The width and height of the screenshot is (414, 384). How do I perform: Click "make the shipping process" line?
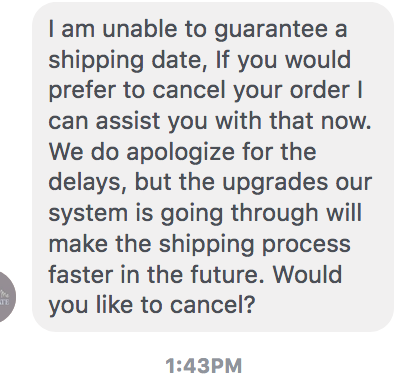[x=199, y=244]
